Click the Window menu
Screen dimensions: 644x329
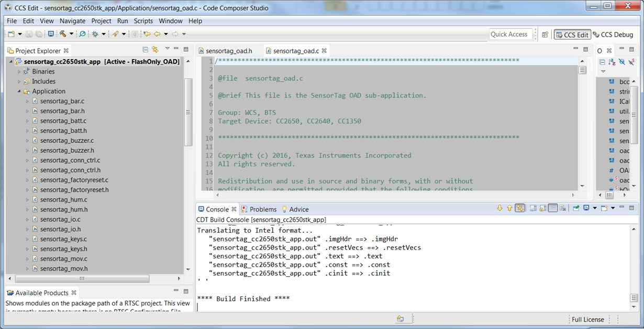(171, 21)
